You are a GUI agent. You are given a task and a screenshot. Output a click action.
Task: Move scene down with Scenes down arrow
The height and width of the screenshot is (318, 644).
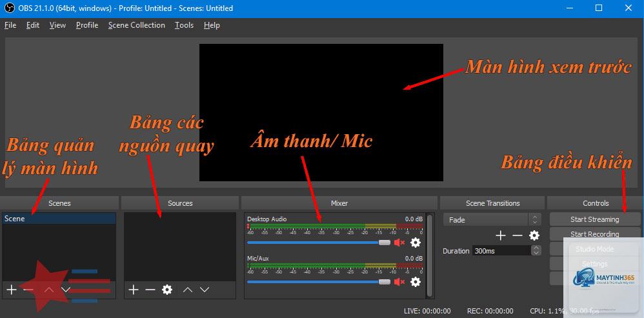pos(66,290)
